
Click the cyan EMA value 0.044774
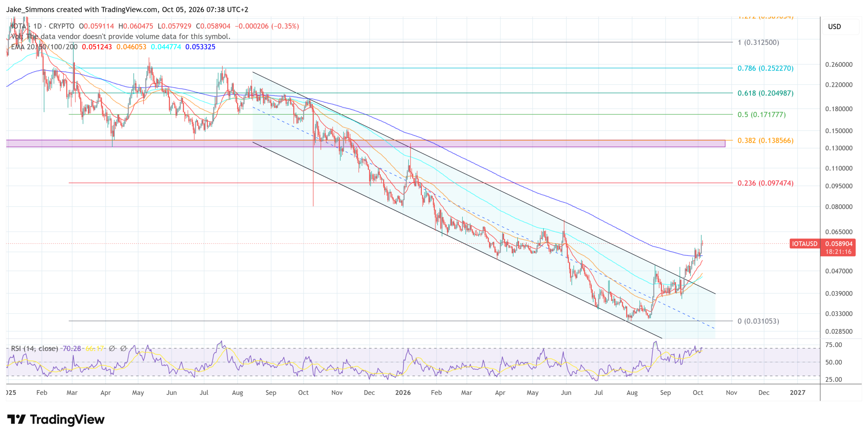pos(166,47)
